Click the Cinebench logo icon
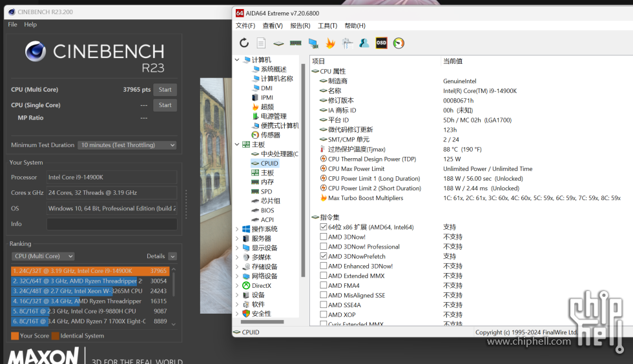The height and width of the screenshot is (364, 633). point(36,51)
